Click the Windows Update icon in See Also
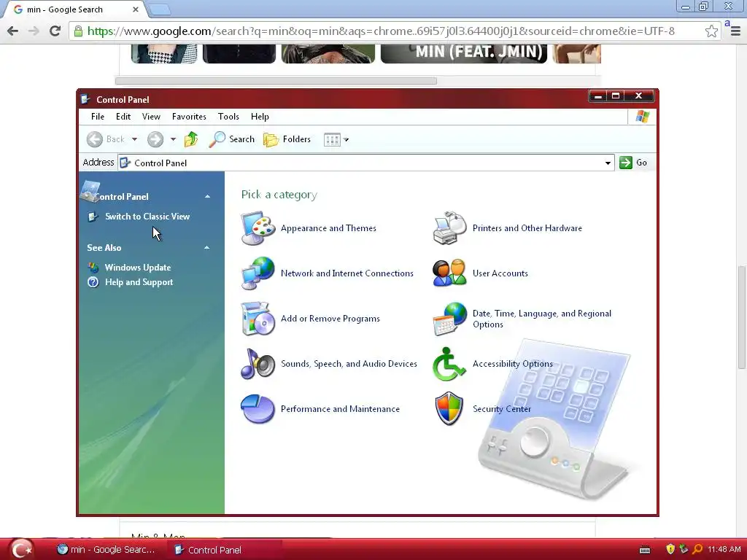Image resolution: width=747 pixels, height=560 pixels. (93, 268)
